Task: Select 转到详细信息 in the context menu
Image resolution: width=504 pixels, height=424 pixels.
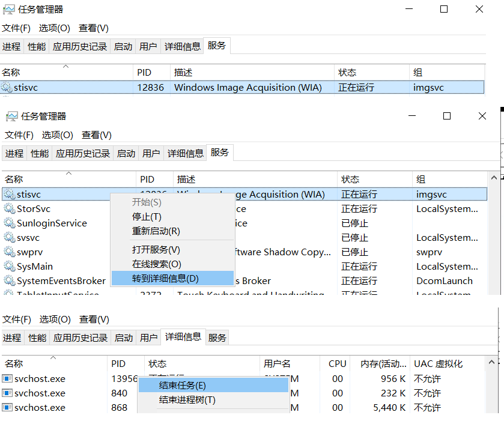Action: click(174, 278)
